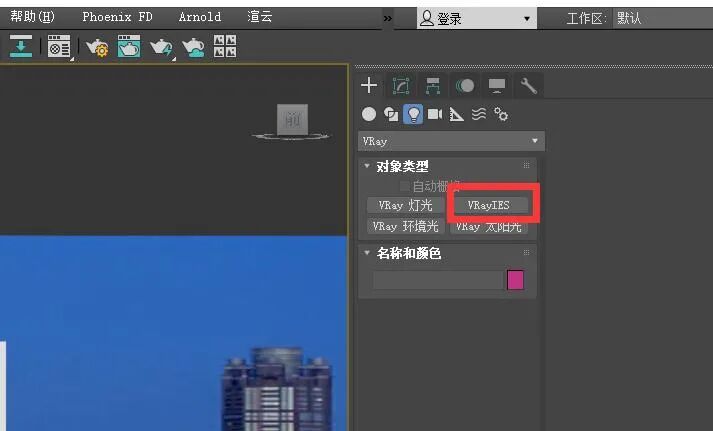Viewport: 713px width, 431px height.
Task: Click the teapot cloud render icon
Action: 193,47
